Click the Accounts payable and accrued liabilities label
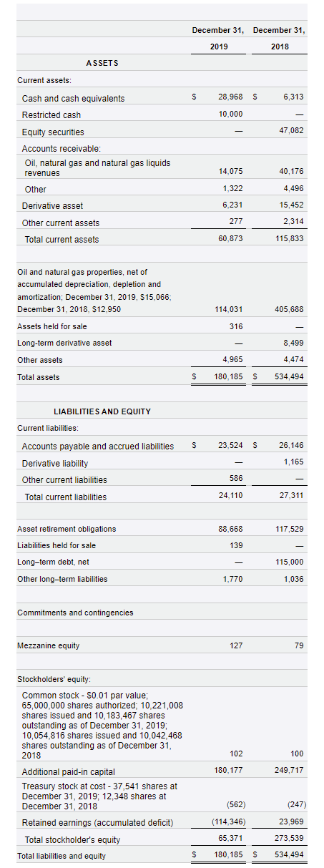The image size is (324, 868). coord(98,447)
